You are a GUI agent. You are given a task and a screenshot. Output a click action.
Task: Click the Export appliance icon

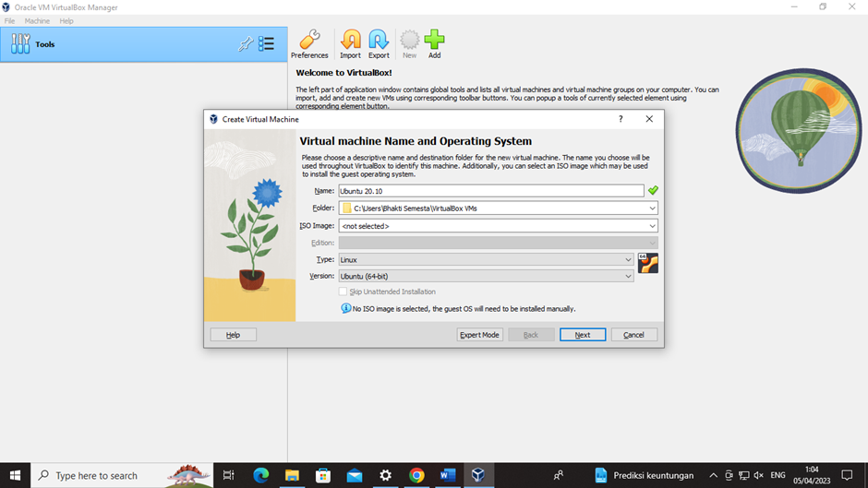click(379, 44)
